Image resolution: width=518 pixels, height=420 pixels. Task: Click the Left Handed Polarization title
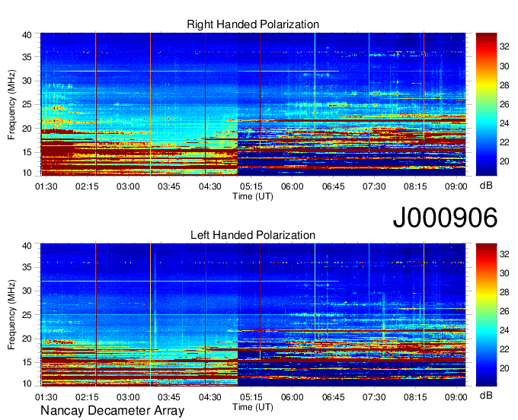[253, 235]
